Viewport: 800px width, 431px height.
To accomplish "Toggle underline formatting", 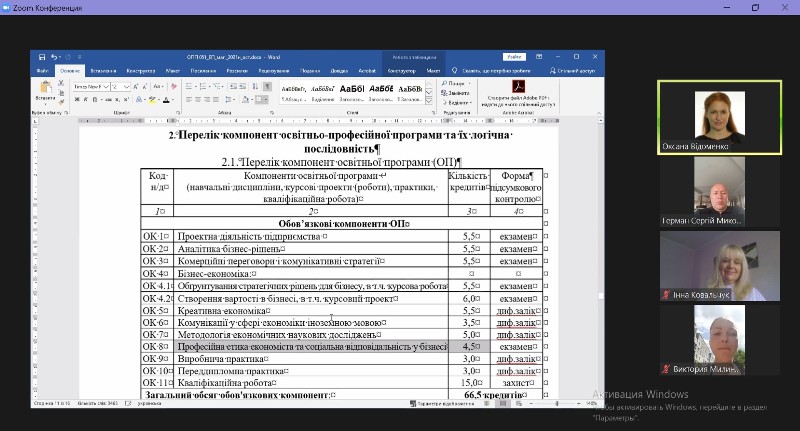I will (x=95, y=99).
